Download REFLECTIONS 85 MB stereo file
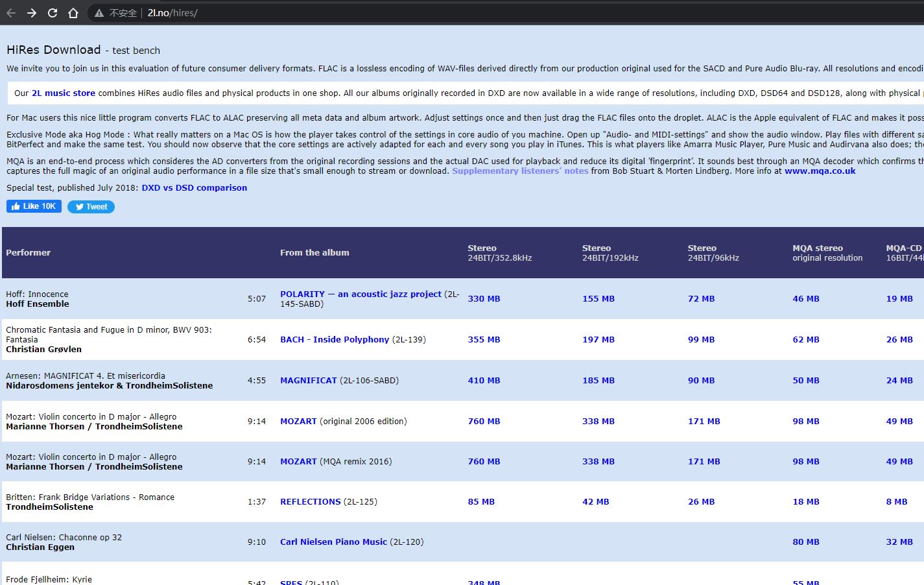924x585 pixels. (481, 502)
